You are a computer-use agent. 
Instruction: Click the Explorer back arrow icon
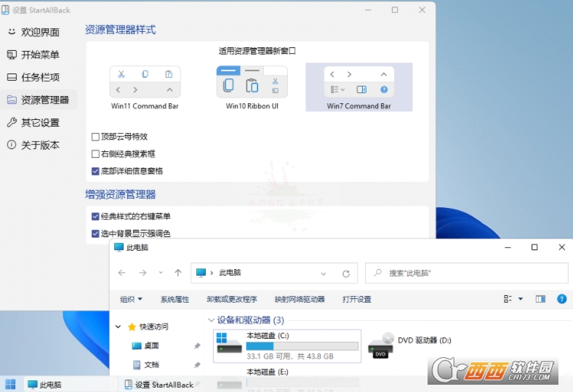point(122,273)
